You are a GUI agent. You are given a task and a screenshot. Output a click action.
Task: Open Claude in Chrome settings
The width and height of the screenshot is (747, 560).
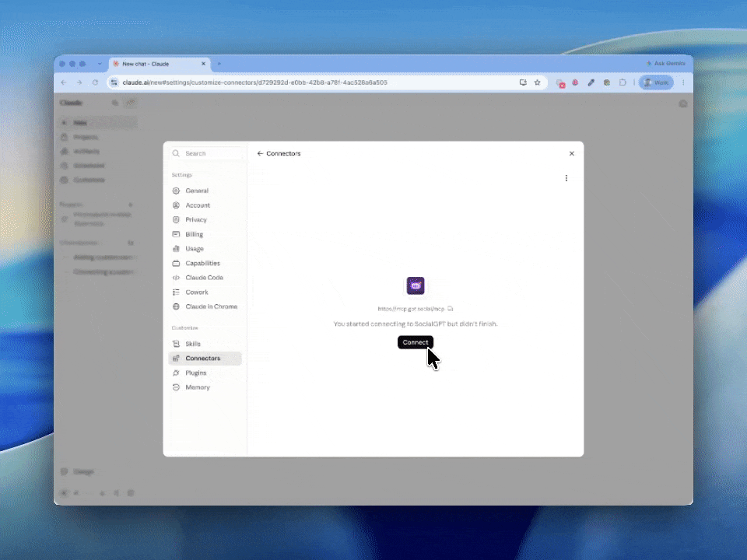coord(205,306)
